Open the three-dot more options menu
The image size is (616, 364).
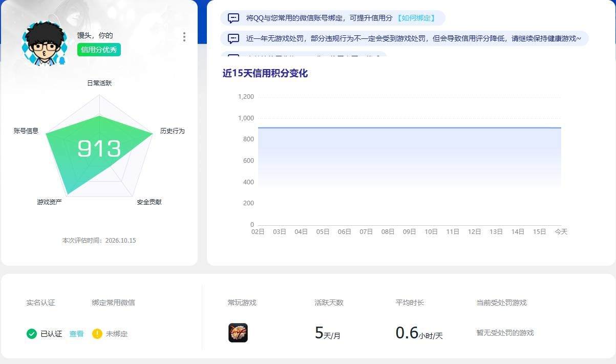[x=184, y=37]
